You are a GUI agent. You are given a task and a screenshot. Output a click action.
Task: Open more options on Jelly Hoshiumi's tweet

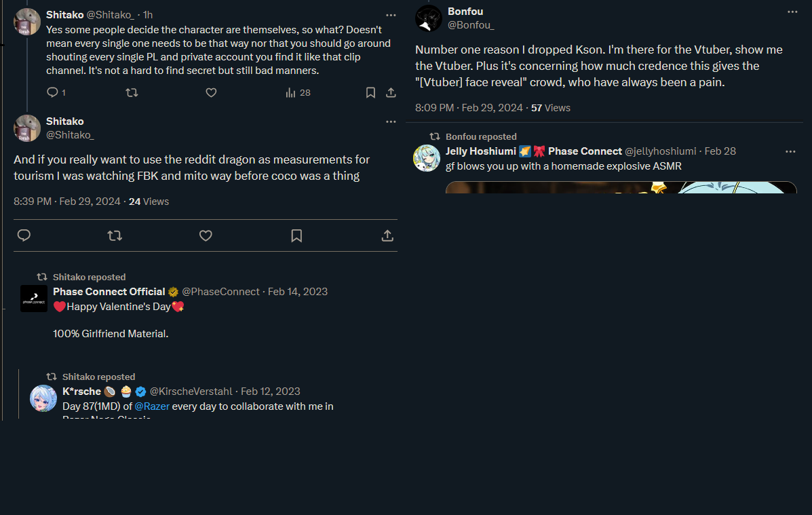(790, 151)
